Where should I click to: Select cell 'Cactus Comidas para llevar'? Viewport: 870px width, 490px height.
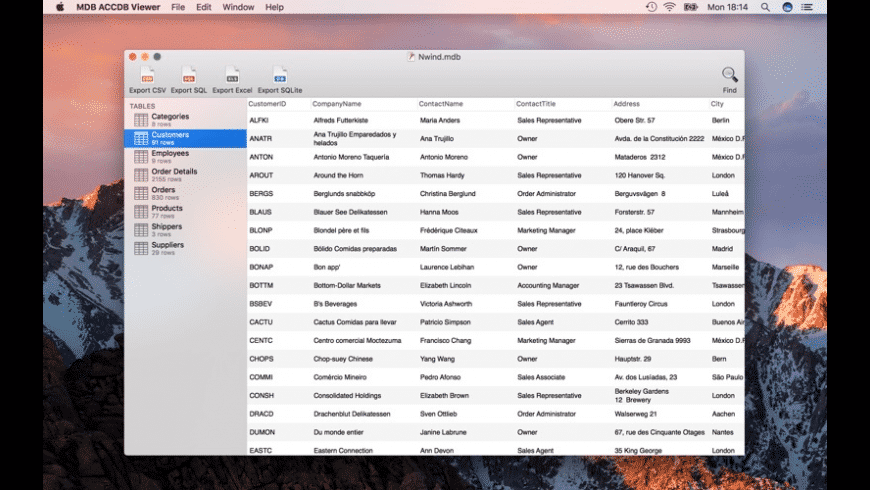pyautogui.click(x=355, y=322)
